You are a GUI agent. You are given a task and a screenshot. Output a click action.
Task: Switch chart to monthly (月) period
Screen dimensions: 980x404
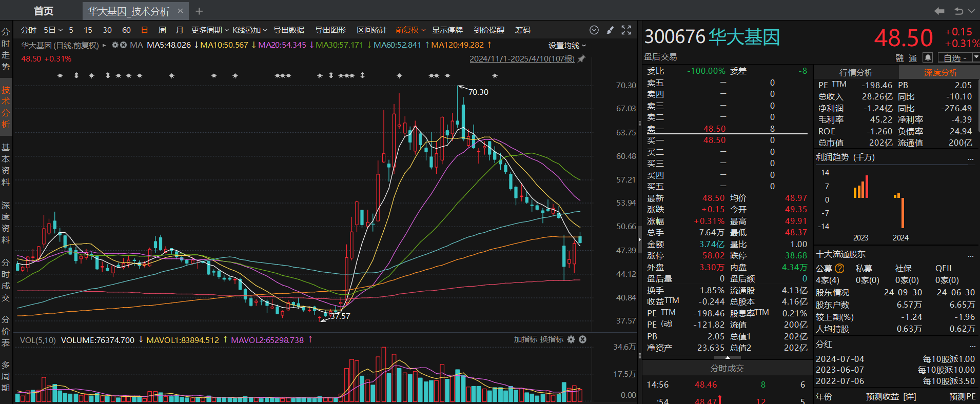click(180, 30)
